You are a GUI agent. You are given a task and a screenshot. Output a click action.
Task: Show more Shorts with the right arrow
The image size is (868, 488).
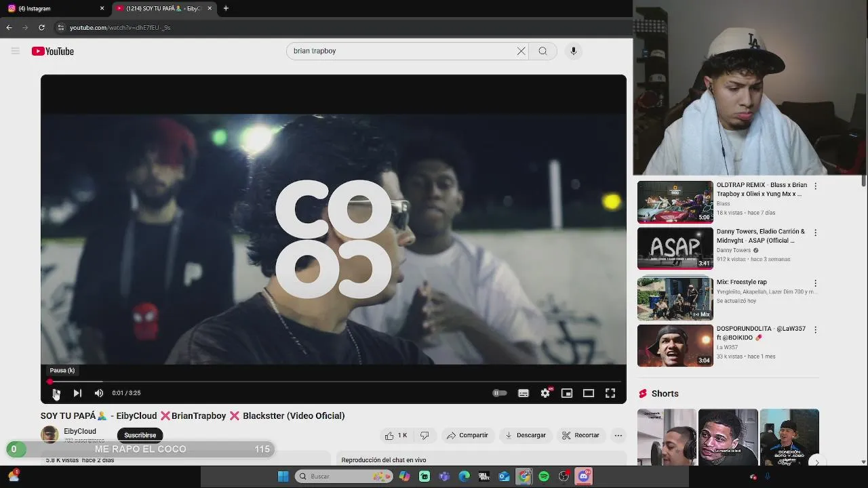point(816,462)
